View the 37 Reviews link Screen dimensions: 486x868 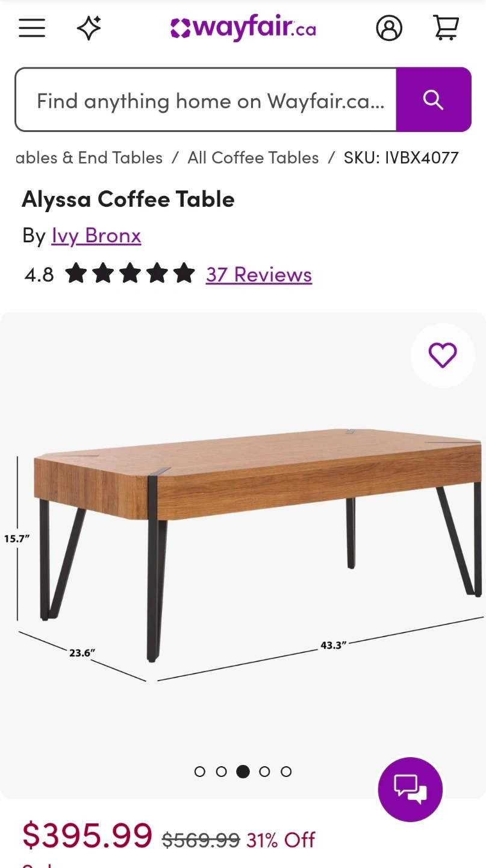coord(259,275)
